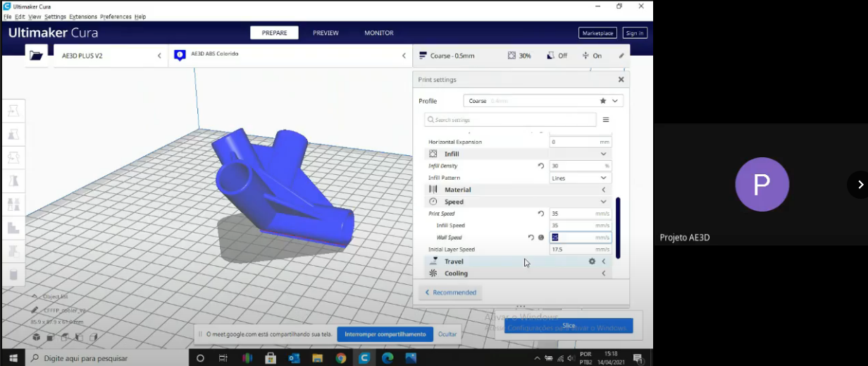The image size is (868, 366).
Task: Click the Infill Speed value field
Action: click(581, 226)
